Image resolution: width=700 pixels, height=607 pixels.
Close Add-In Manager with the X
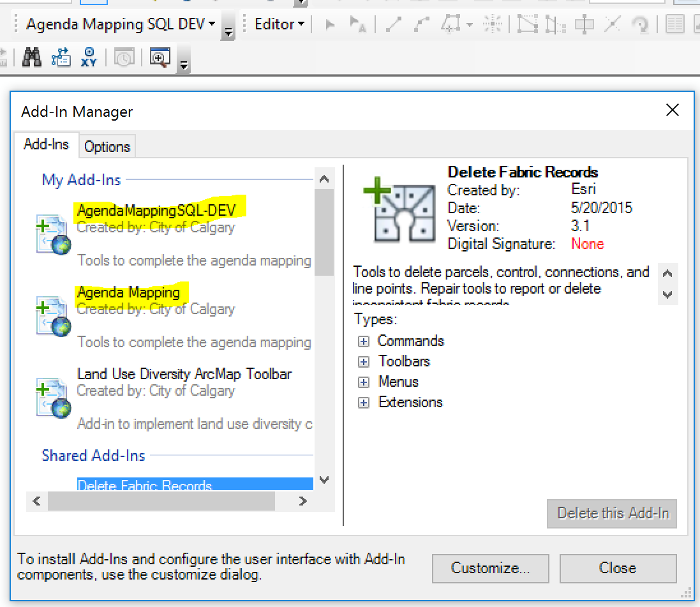point(673,110)
